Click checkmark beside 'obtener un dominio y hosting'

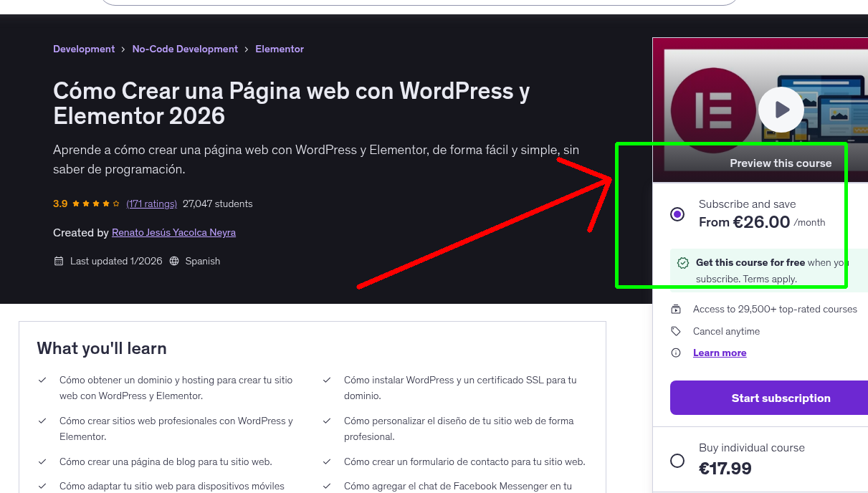click(x=42, y=380)
